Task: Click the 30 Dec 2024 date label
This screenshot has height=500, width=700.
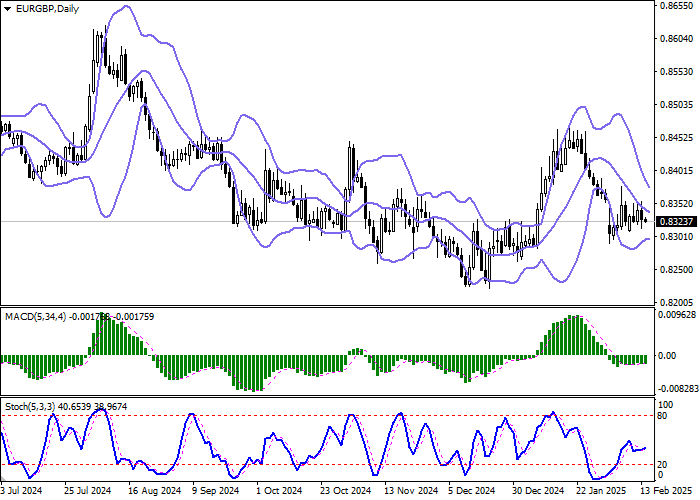Action: point(538,491)
